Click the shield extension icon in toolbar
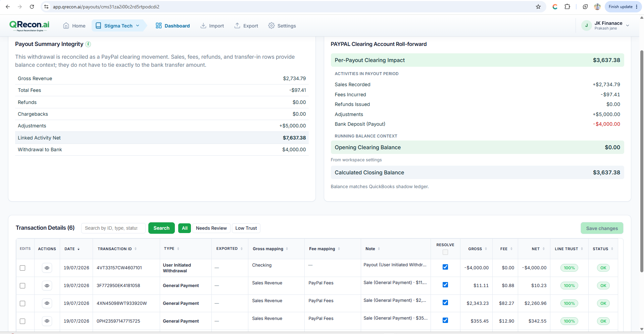This screenshot has height=334, width=644. pos(585,7)
